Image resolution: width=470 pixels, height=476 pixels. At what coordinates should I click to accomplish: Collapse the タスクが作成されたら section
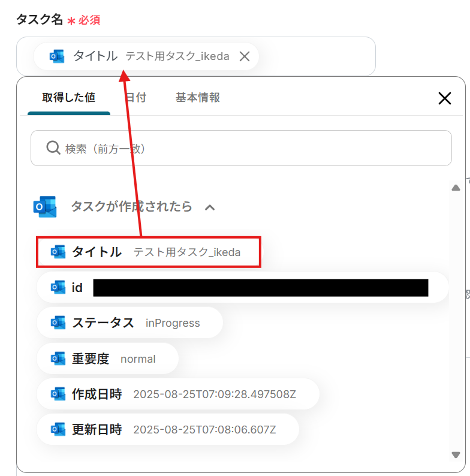click(210, 207)
